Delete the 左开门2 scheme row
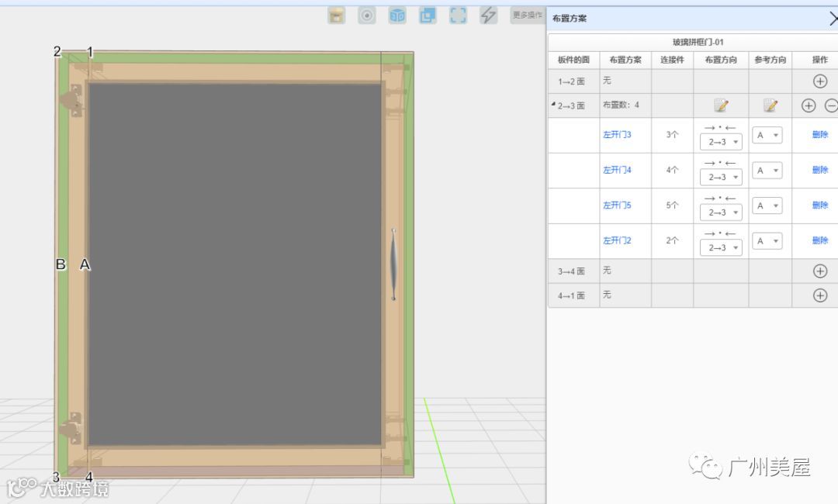 pos(820,240)
